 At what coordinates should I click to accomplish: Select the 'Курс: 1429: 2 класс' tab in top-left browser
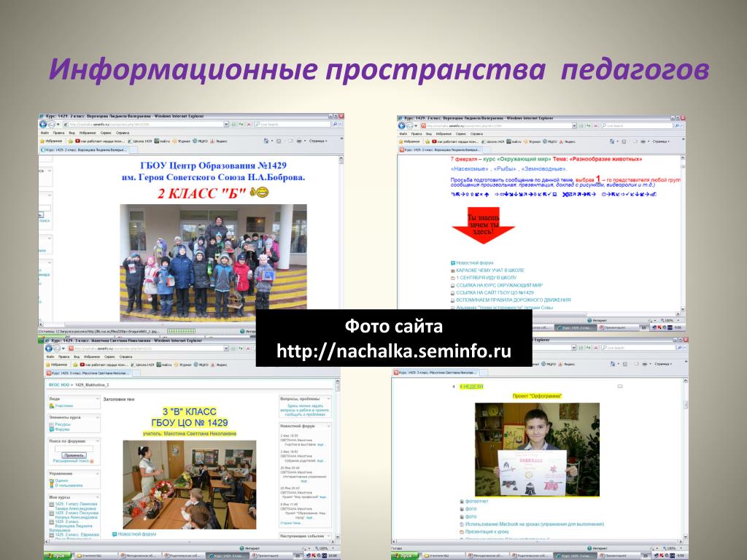[85, 149]
